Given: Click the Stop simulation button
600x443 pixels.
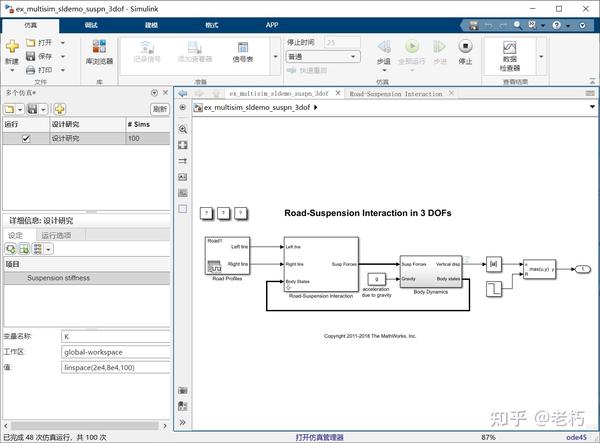Looking at the screenshot, I should pyautogui.click(x=465, y=46).
